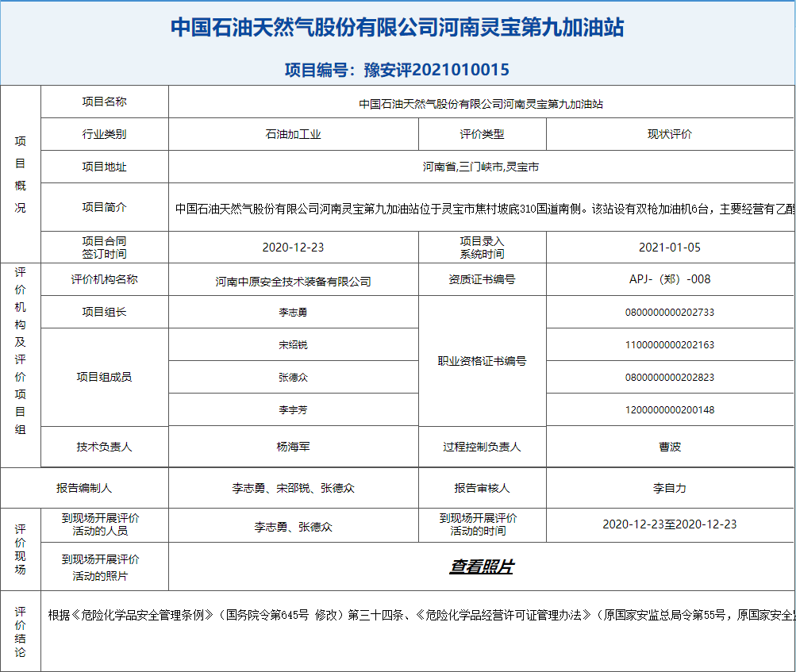Select member name 张德众 in member list

pyautogui.click(x=293, y=377)
